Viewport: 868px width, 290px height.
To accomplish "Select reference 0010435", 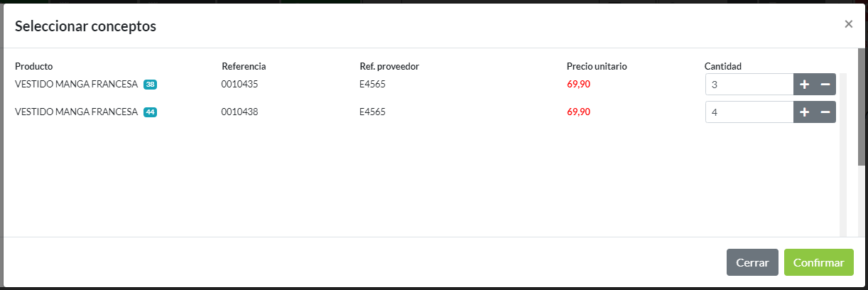I will click(239, 85).
